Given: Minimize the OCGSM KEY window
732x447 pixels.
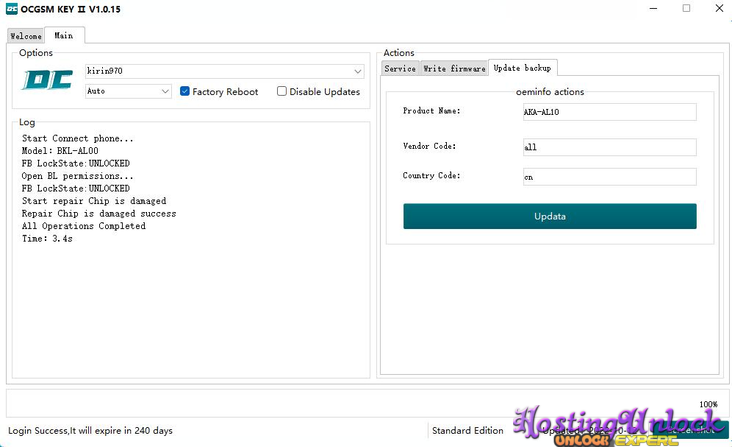Looking at the screenshot, I should (x=653, y=8).
